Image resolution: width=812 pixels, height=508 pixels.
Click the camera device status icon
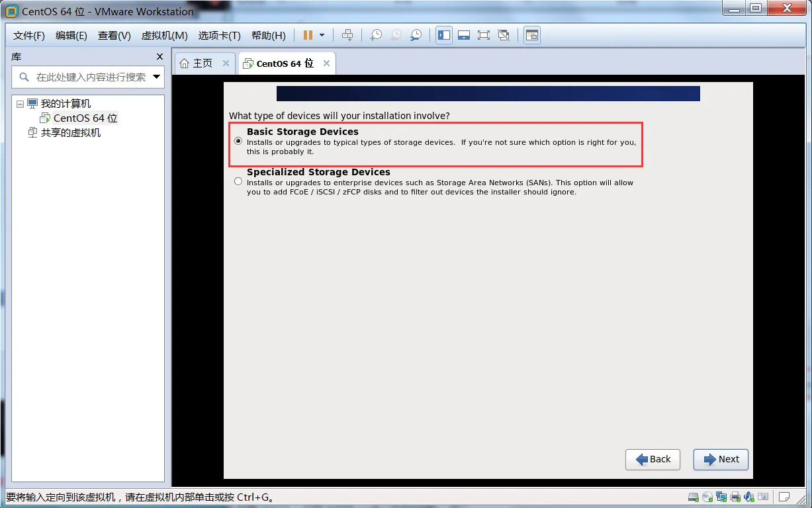tap(763, 497)
